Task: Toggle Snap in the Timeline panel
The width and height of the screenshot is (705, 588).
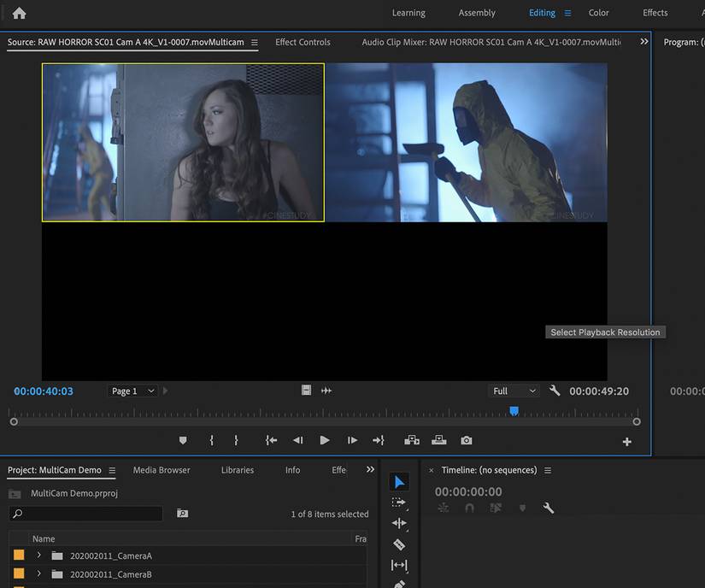Action: click(x=469, y=508)
